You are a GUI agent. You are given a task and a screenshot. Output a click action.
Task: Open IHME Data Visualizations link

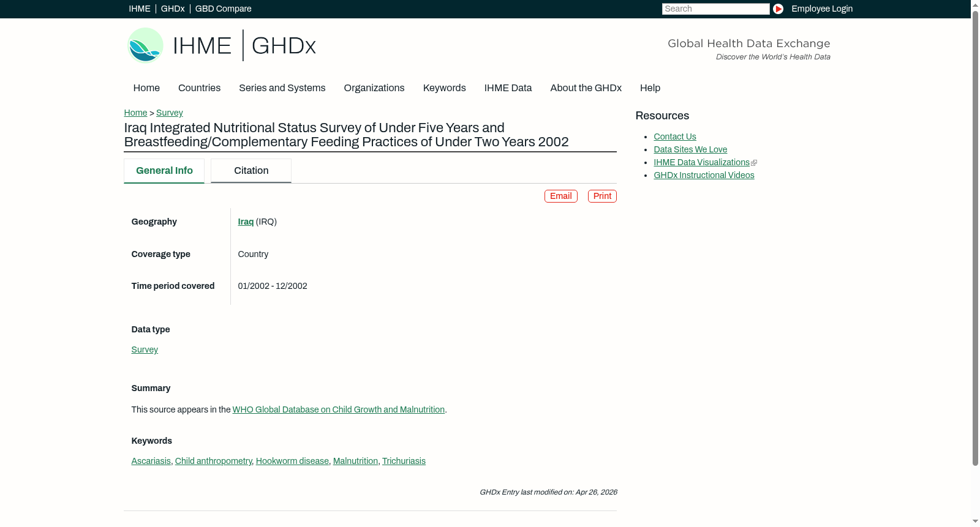click(701, 162)
